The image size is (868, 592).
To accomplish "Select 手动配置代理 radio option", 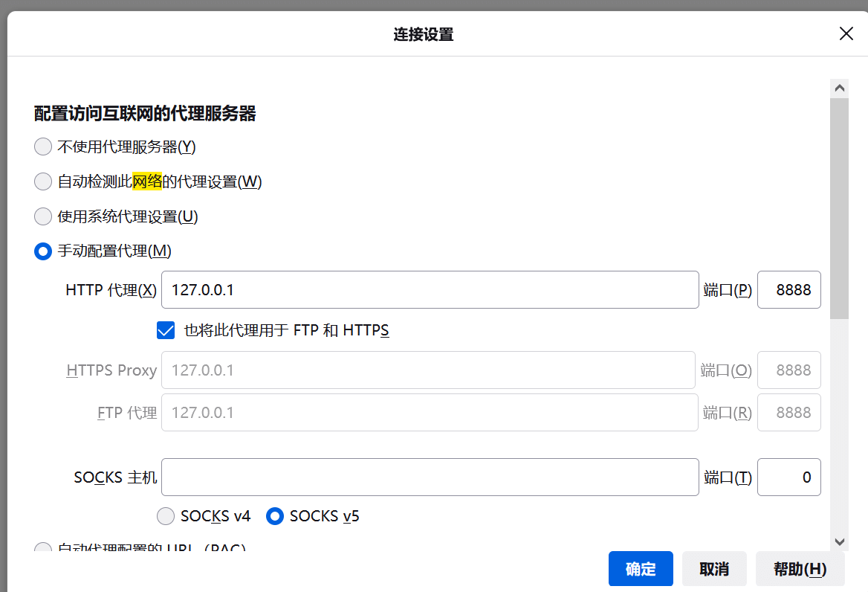I will 42,251.
